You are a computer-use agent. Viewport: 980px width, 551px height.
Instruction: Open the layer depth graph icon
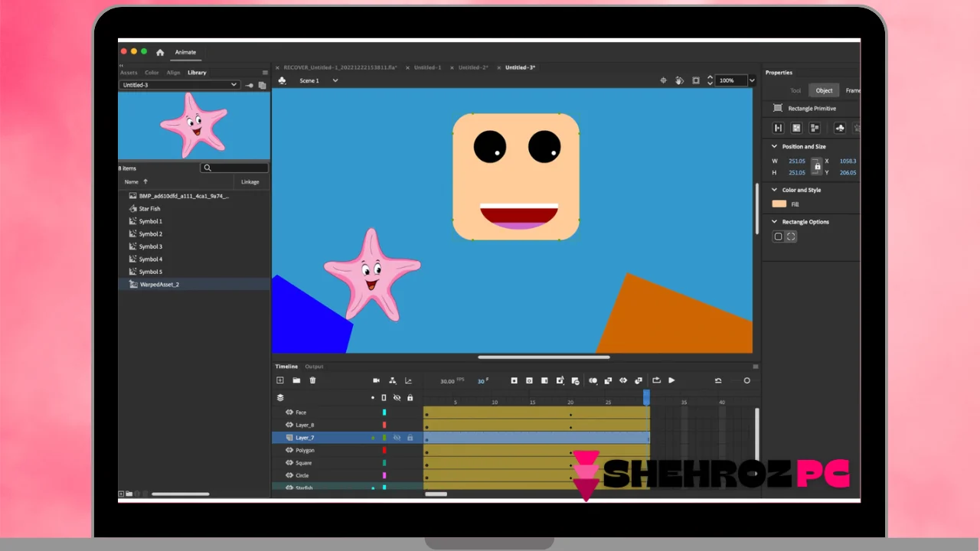point(408,380)
